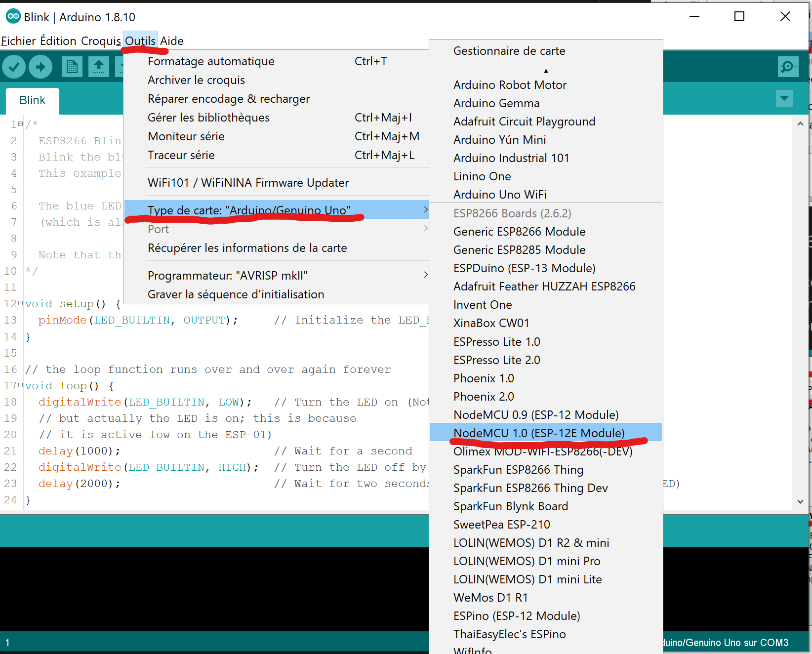Image resolution: width=812 pixels, height=654 pixels.
Task: Select Linino One board
Action: pos(546,176)
